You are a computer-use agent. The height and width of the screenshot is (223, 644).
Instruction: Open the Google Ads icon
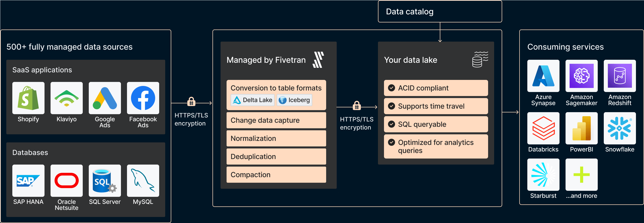pos(105,98)
